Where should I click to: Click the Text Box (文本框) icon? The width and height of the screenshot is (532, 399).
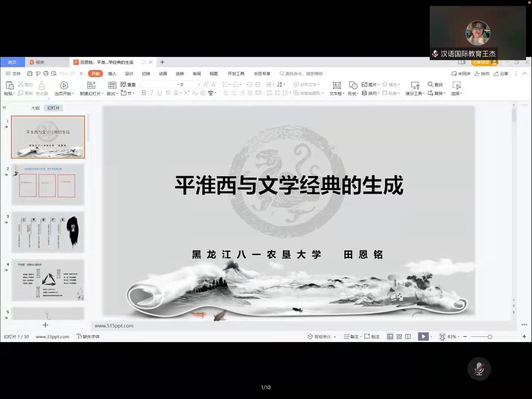(337, 86)
